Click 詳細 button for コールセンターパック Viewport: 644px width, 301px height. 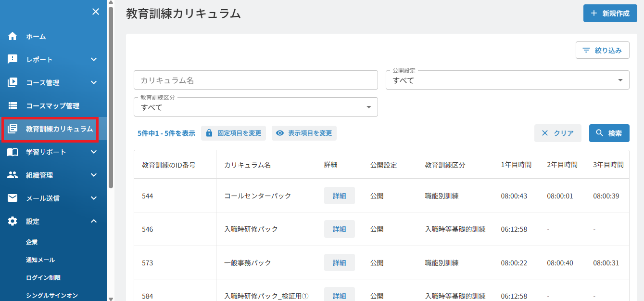340,196
